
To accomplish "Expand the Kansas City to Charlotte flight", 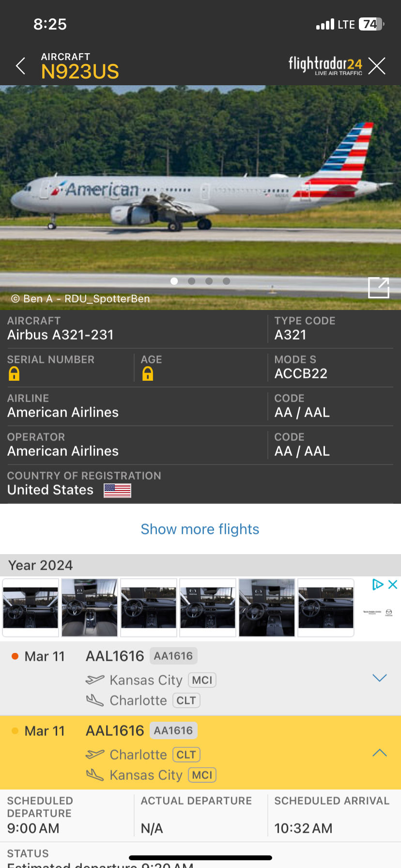I will 379,678.
